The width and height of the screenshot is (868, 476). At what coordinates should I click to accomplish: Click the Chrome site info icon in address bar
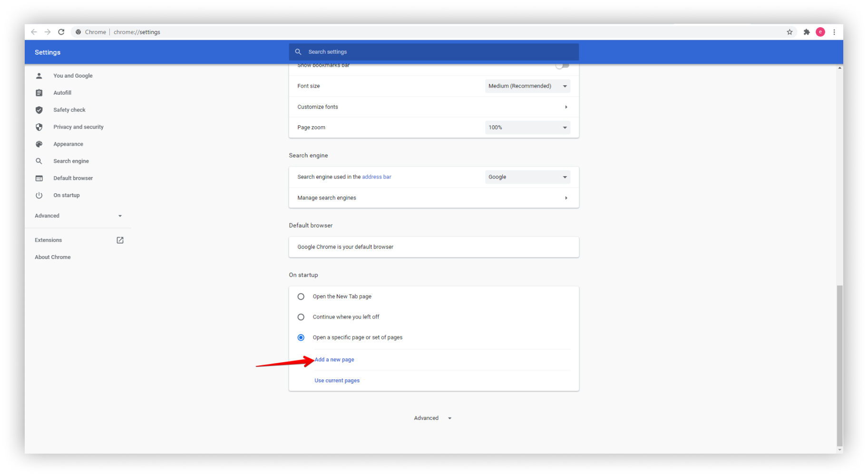coord(78,32)
